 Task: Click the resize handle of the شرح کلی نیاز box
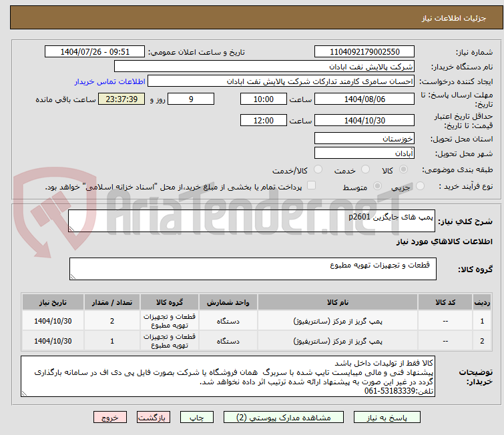[x=71, y=228]
